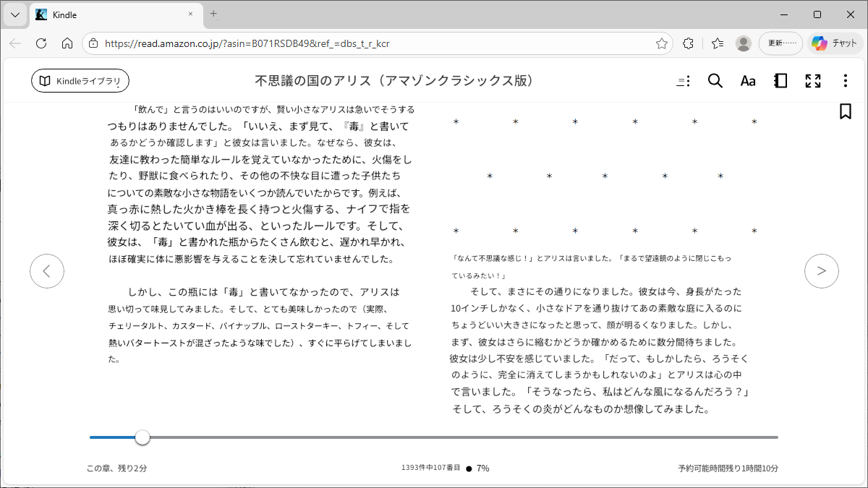Open the browser extensions menu
Screen dimensions: 868x488
coord(689,43)
